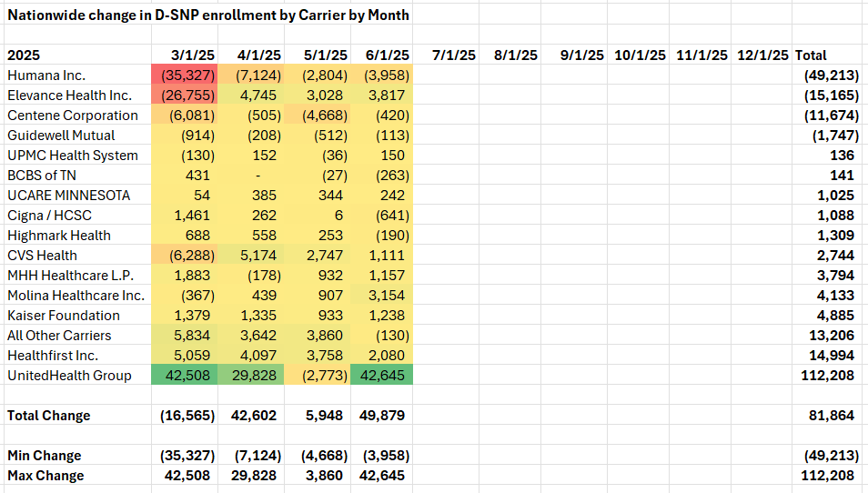Click Total Change 6/1/25 value 49,879
Image resolution: width=868 pixels, height=493 pixels.
coord(381,415)
